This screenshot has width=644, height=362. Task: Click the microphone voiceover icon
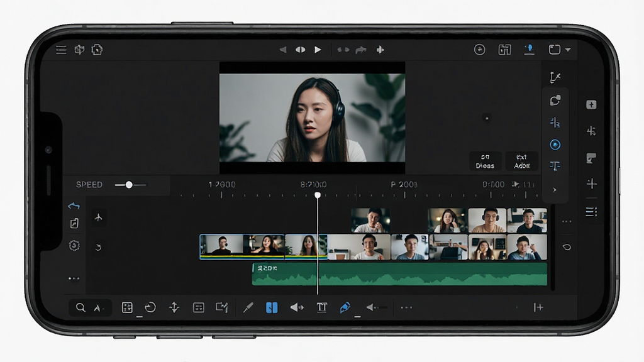[x=530, y=50]
